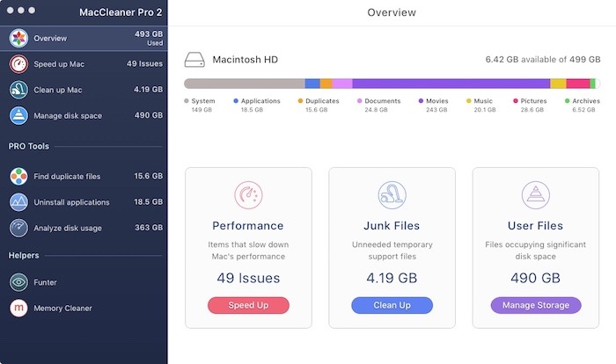Click the Music legend label

(x=483, y=101)
